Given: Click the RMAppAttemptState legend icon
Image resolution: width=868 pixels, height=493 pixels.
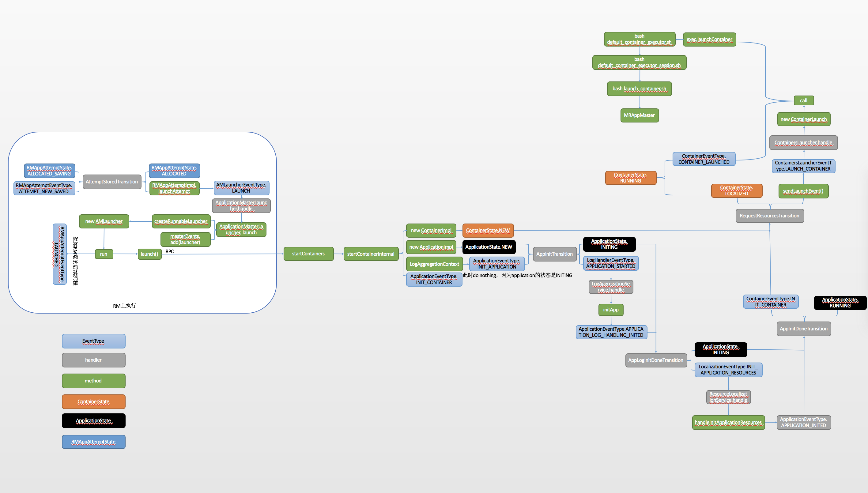Looking at the screenshot, I should pyautogui.click(x=93, y=441).
